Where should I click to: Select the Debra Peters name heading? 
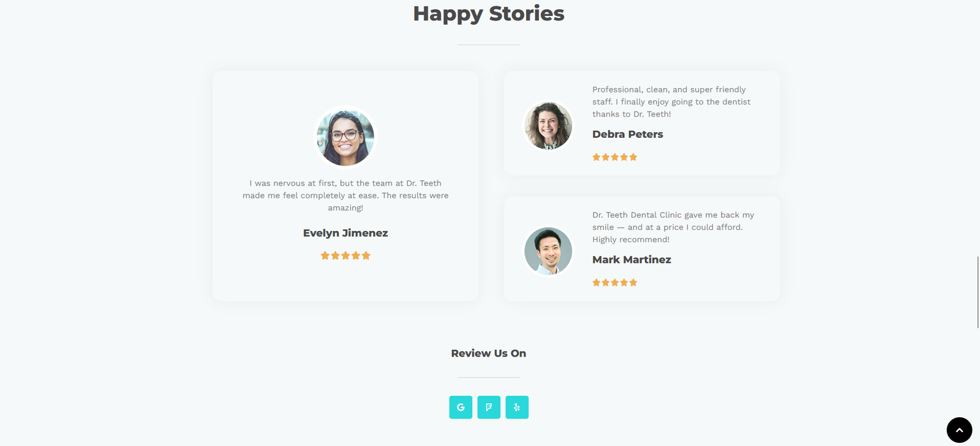pos(627,134)
